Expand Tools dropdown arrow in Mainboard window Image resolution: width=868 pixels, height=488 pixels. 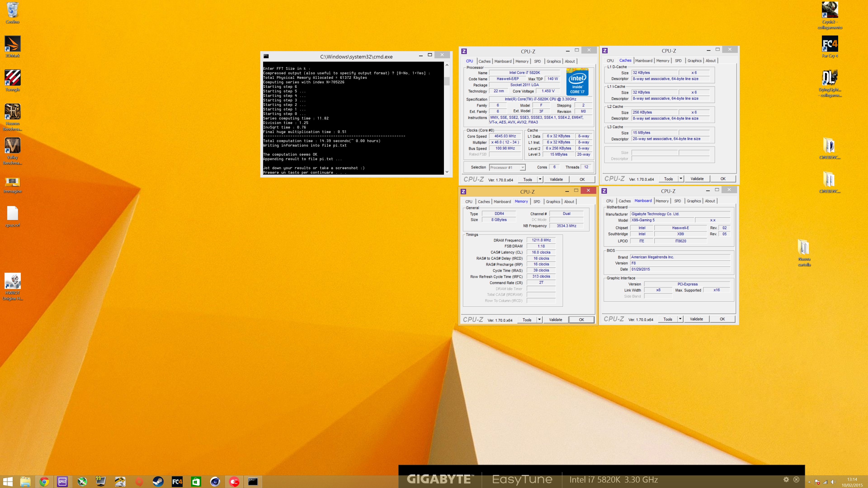point(680,319)
